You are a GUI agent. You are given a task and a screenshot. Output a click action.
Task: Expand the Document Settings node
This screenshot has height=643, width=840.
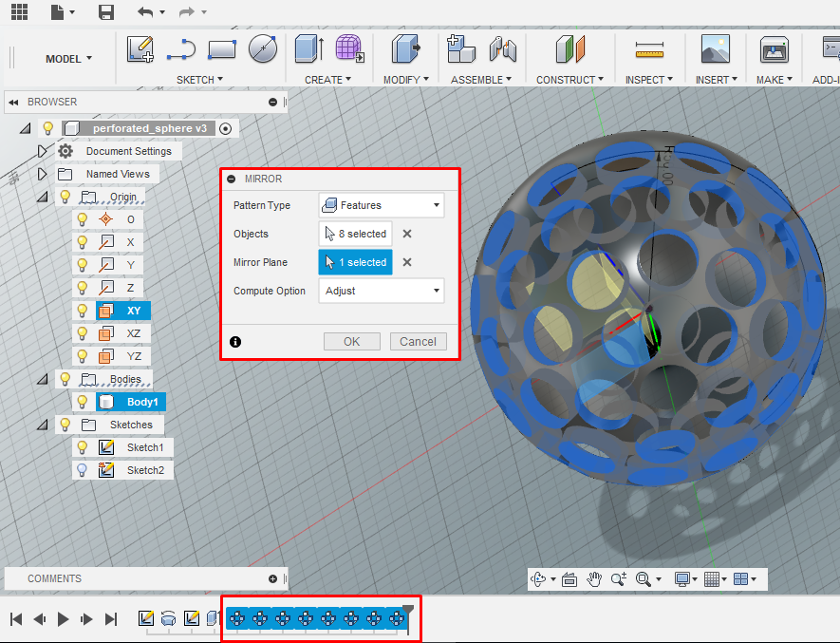coord(42,151)
